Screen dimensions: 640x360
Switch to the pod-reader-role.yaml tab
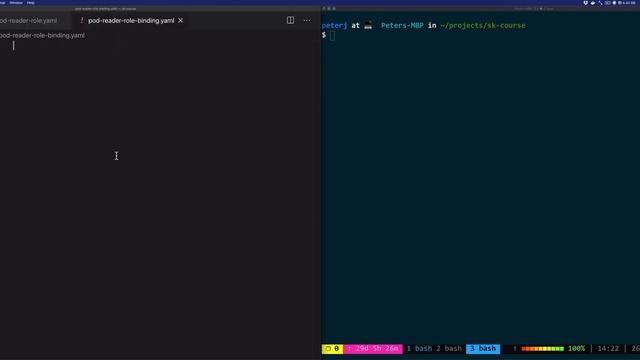(28, 20)
